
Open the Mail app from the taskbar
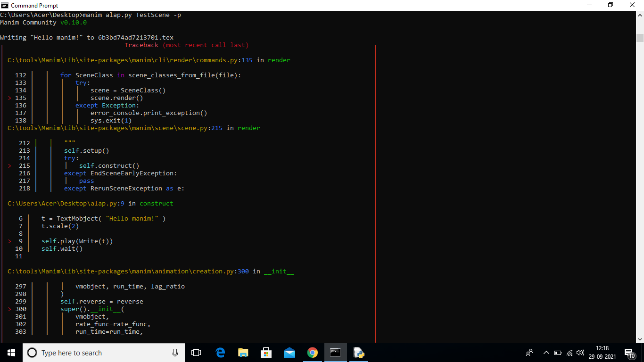(289, 352)
